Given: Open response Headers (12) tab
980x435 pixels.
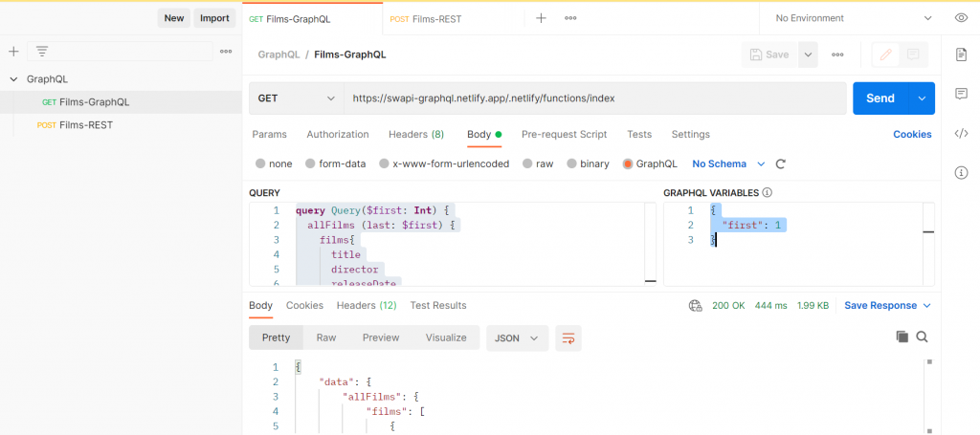Looking at the screenshot, I should point(367,305).
